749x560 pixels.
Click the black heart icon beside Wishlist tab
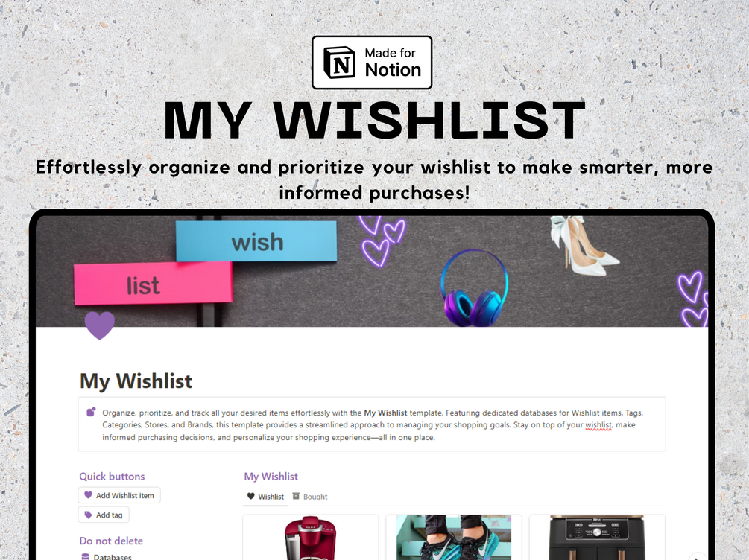point(250,496)
